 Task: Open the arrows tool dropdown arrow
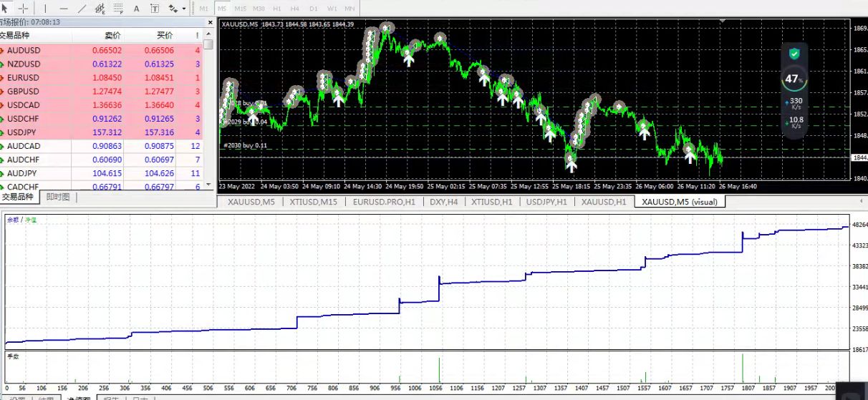click(x=184, y=9)
